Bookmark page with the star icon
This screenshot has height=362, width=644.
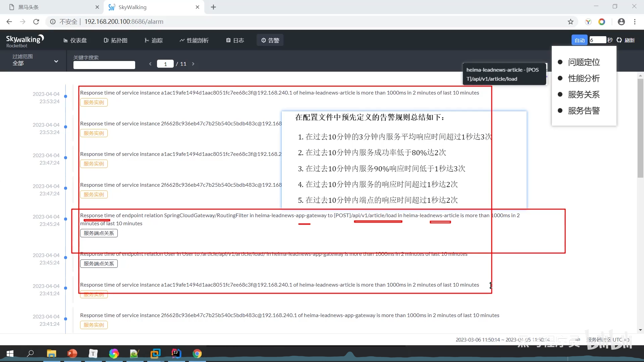point(571,22)
